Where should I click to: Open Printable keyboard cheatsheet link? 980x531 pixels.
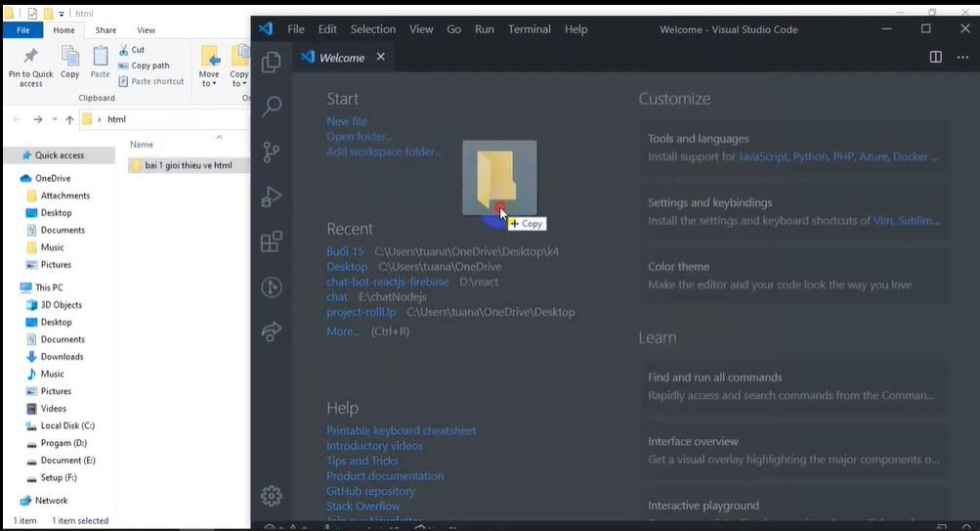click(402, 430)
